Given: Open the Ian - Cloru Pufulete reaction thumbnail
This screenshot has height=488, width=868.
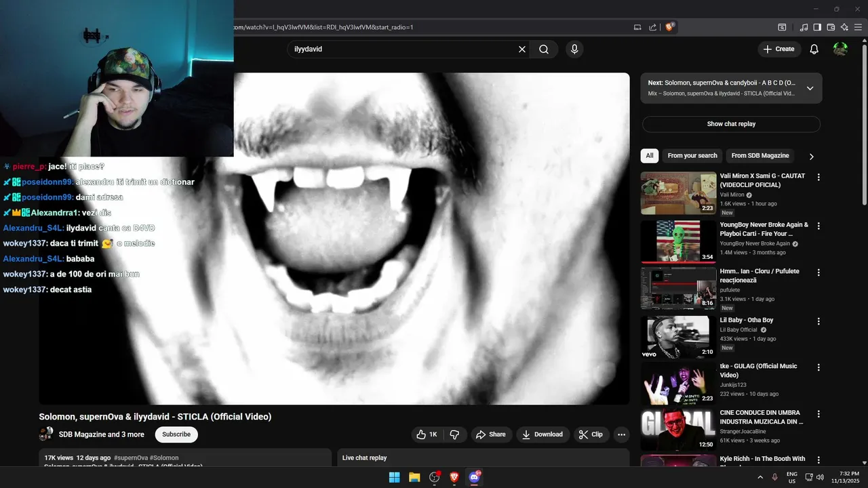Looking at the screenshot, I should [678, 288].
